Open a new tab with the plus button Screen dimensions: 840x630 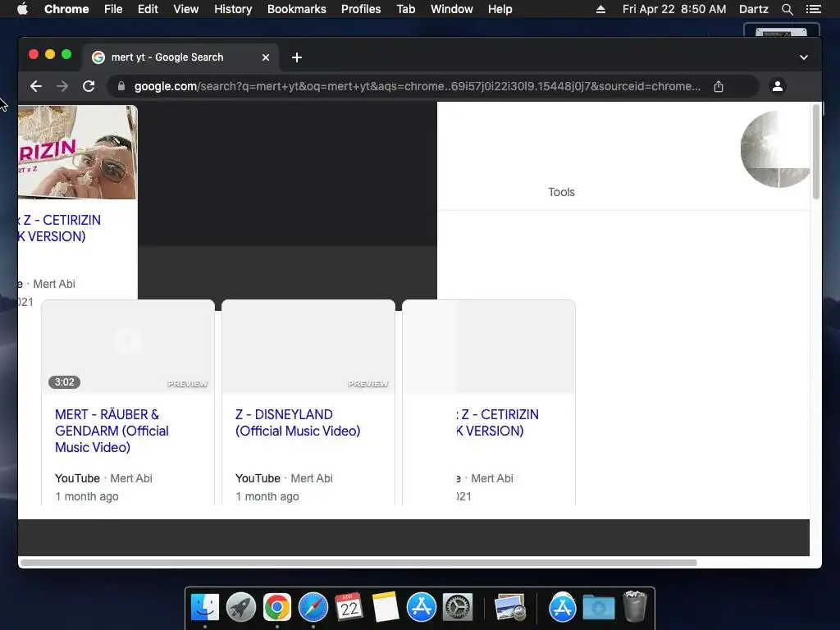(x=297, y=57)
